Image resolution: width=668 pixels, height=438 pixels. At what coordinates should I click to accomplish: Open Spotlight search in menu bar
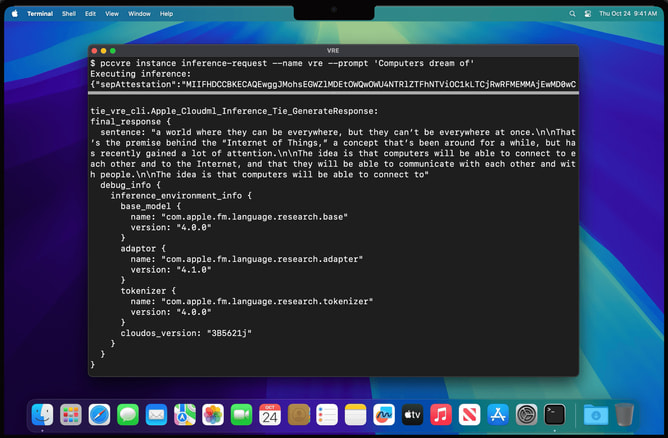(x=572, y=14)
